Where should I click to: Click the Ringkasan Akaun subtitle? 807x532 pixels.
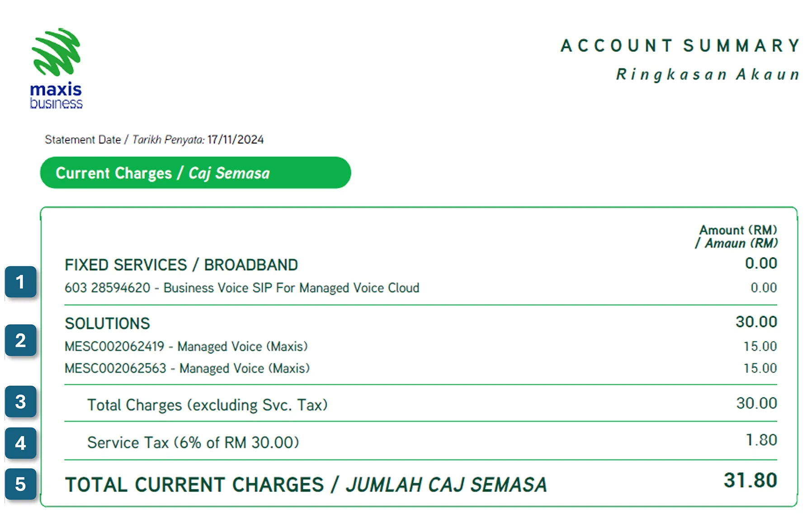pyautogui.click(x=708, y=75)
